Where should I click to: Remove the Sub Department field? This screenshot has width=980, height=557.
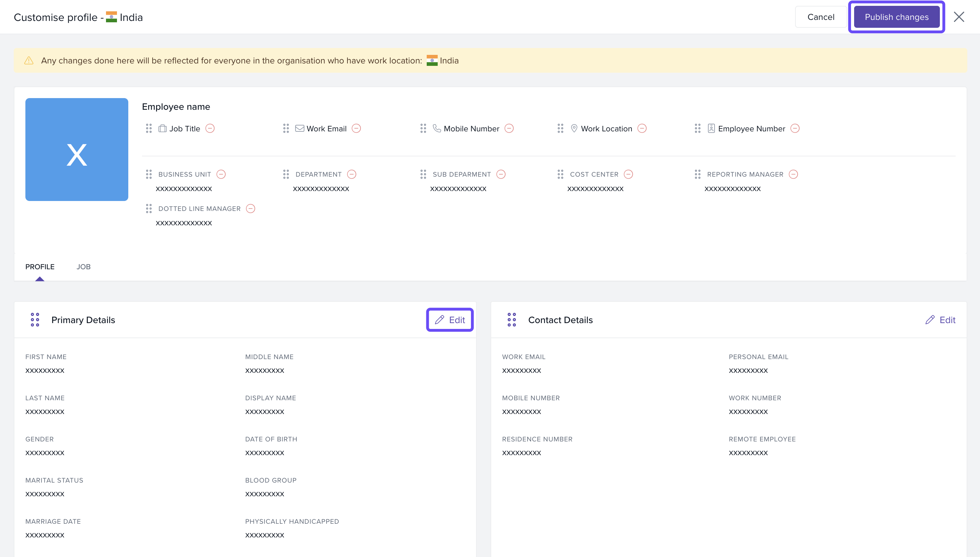[501, 175]
